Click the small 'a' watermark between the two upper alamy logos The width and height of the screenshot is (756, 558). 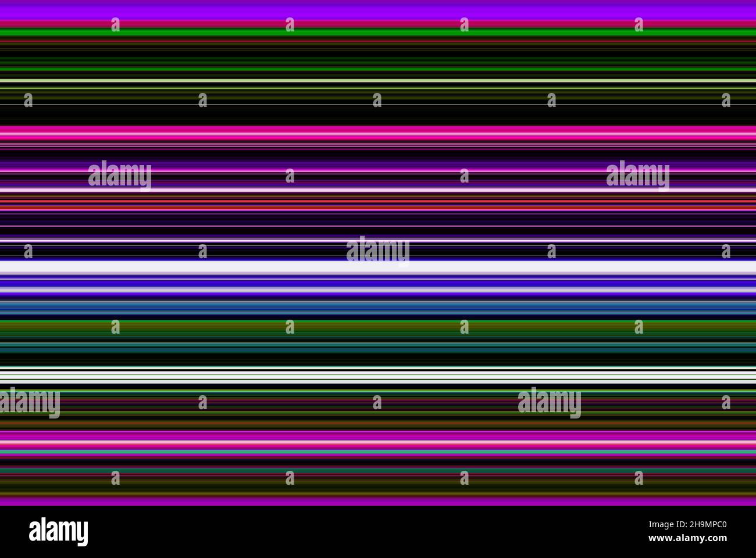click(290, 175)
